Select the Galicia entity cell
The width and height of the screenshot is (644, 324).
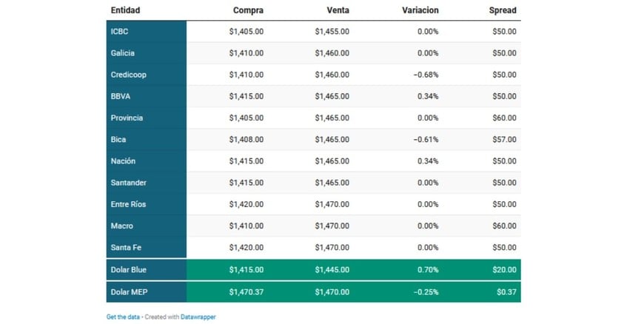tap(123, 53)
